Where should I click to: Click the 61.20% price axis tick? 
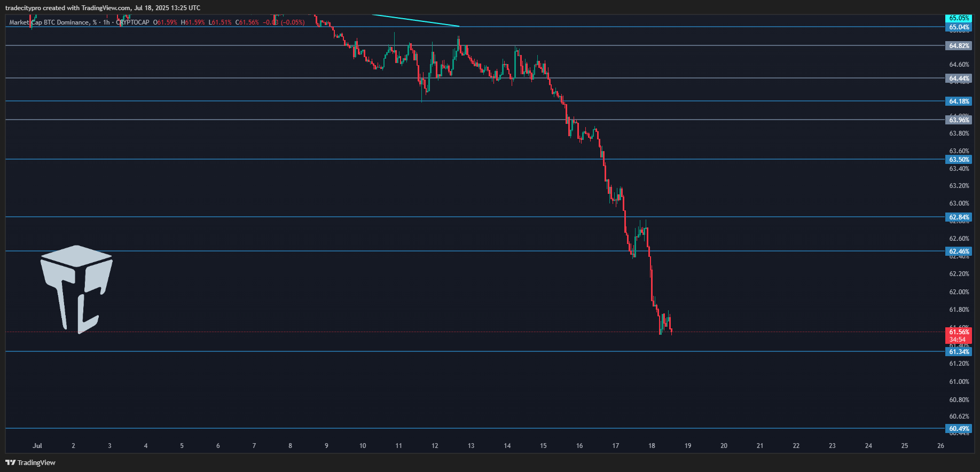(x=959, y=364)
